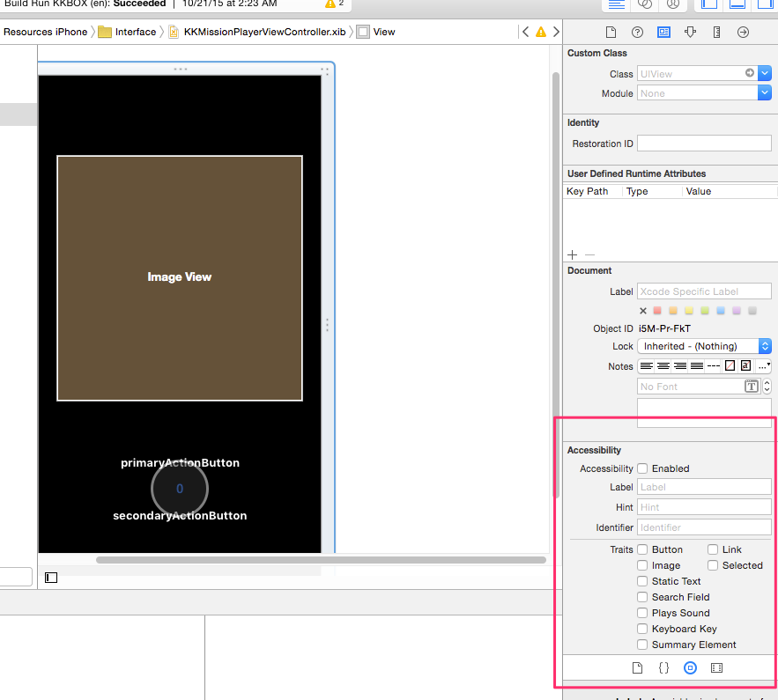Open the Size inspector ruler icon
The width and height of the screenshot is (778, 700).
[716, 32]
